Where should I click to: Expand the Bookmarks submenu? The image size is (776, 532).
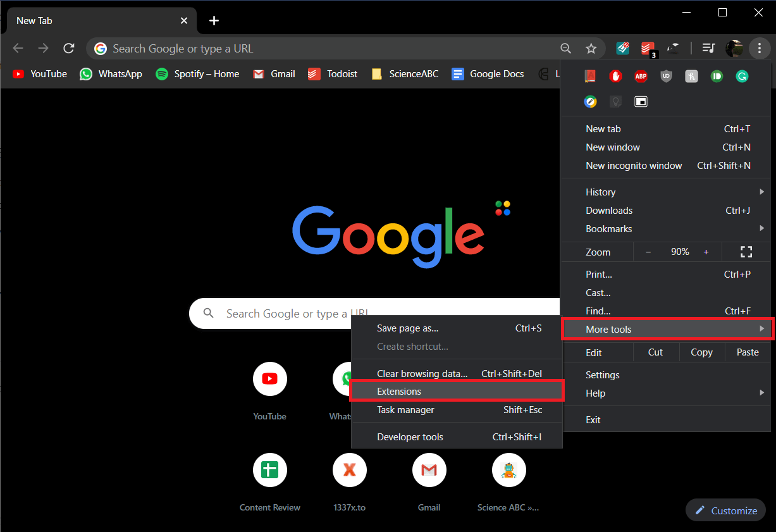coord(608,228)
